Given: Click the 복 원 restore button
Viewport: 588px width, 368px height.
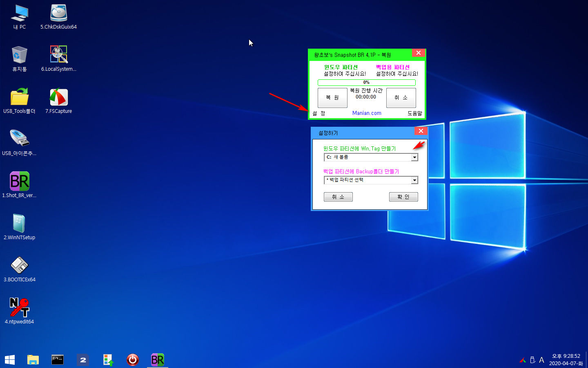Looking at the screenshot, I should 332,98.
